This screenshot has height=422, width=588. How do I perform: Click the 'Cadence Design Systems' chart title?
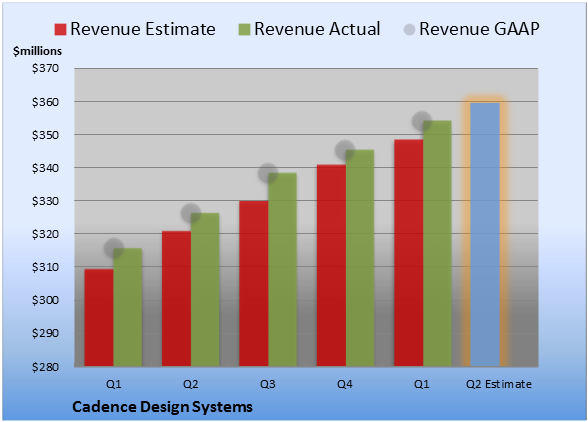point(162,407)
